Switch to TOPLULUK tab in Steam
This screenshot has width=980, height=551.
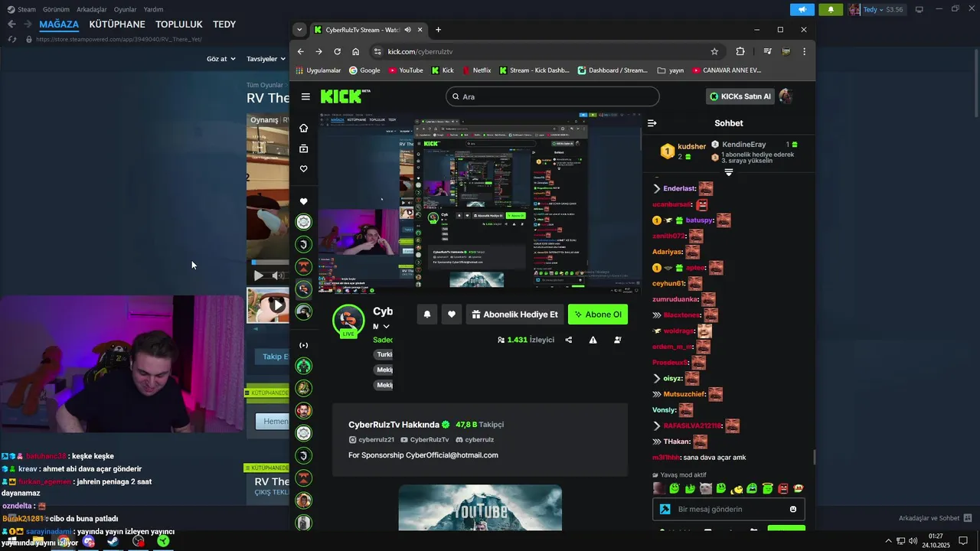click(179, 24)
